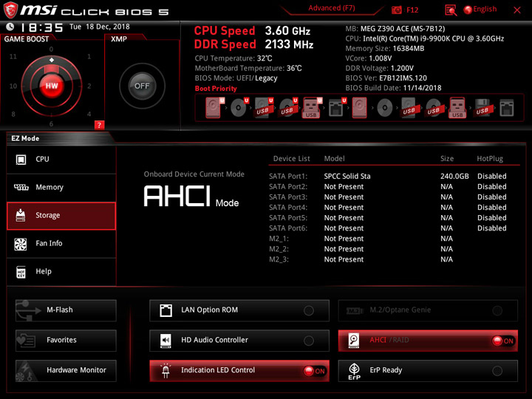Open the Favorites menu
This screenshot has width=532, height=399.
point(66,341)
